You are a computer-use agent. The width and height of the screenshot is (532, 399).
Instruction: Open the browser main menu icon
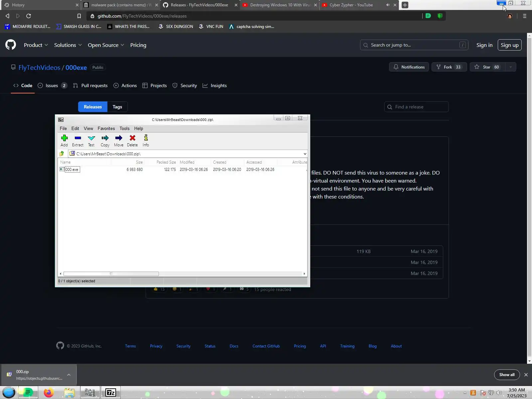tap(525, 16)
